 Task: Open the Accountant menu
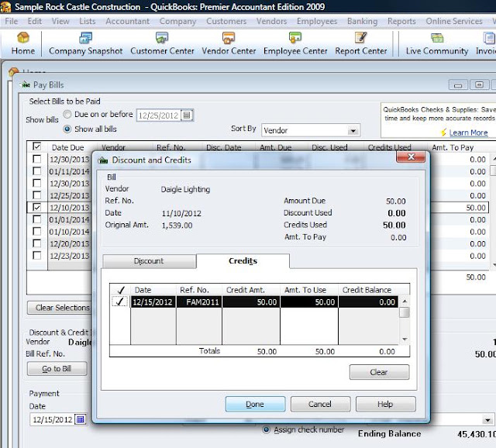[127, 21]
